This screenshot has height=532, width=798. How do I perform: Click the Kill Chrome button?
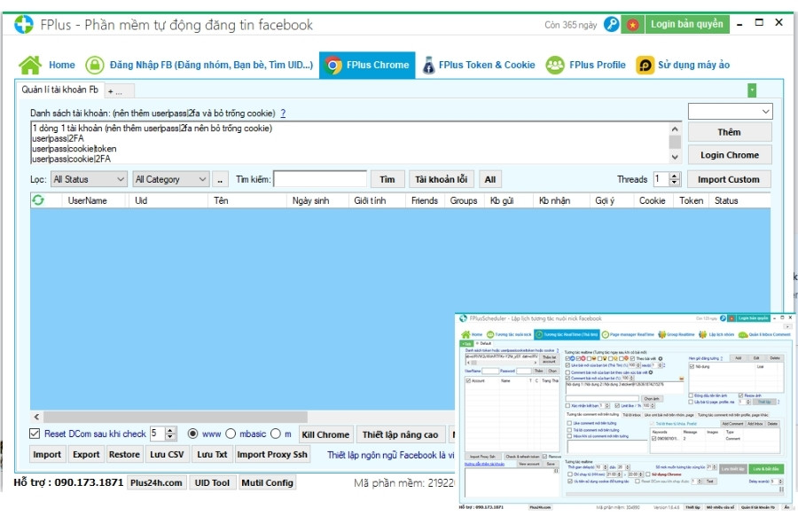[325, 434]
